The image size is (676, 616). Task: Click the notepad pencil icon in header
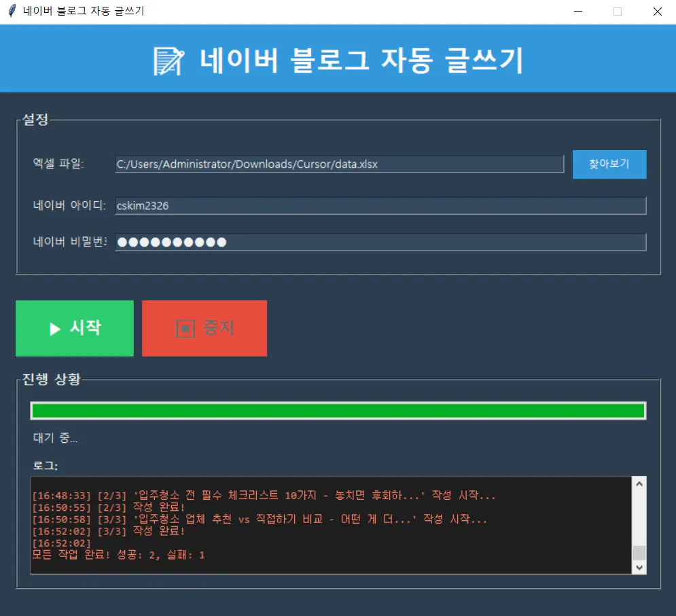(169, 60)
